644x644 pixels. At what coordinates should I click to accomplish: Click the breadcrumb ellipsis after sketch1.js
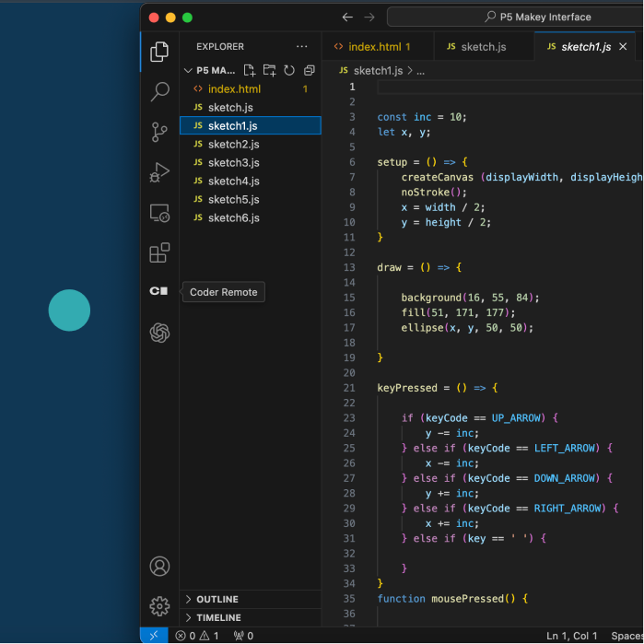420,71
